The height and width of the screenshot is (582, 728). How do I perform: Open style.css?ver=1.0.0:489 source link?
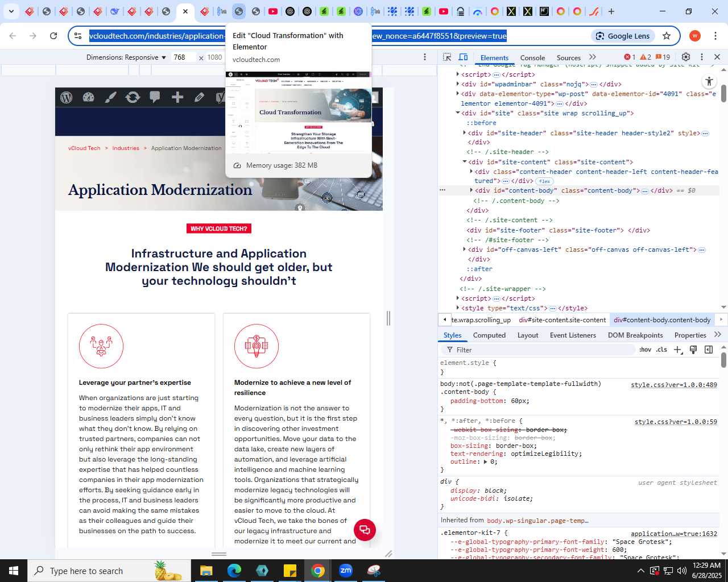tap(674, 385)
